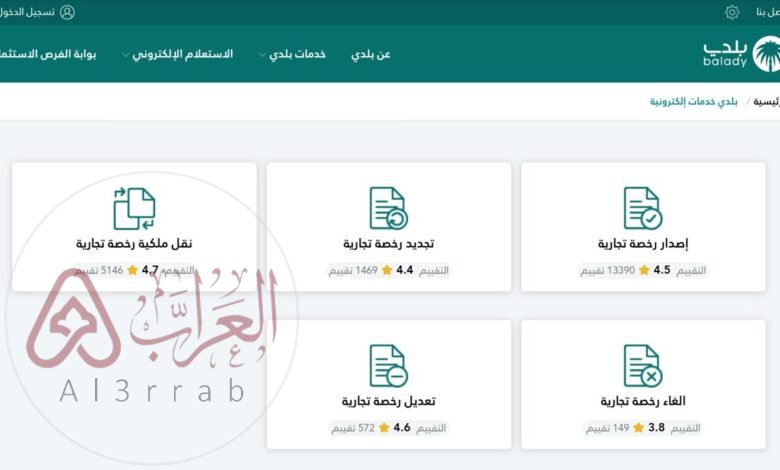The width and height of the screenshot is (780, 470).
Task: Click the user login avatar icon
Action: 67,12
